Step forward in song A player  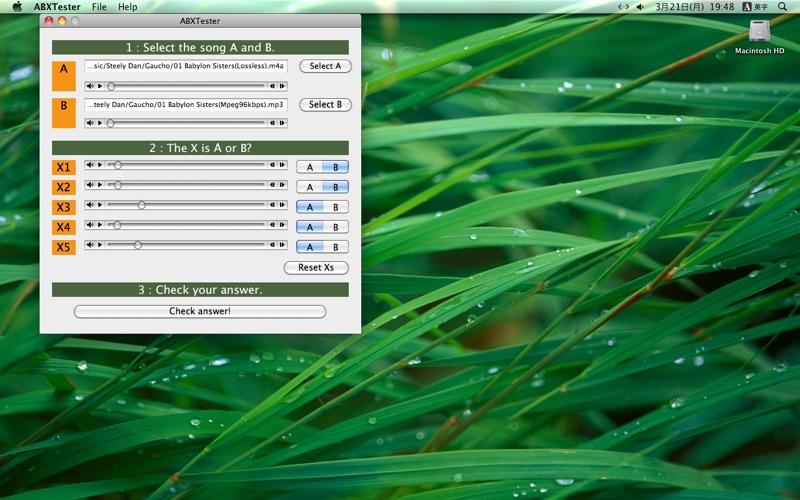(282, 86)
